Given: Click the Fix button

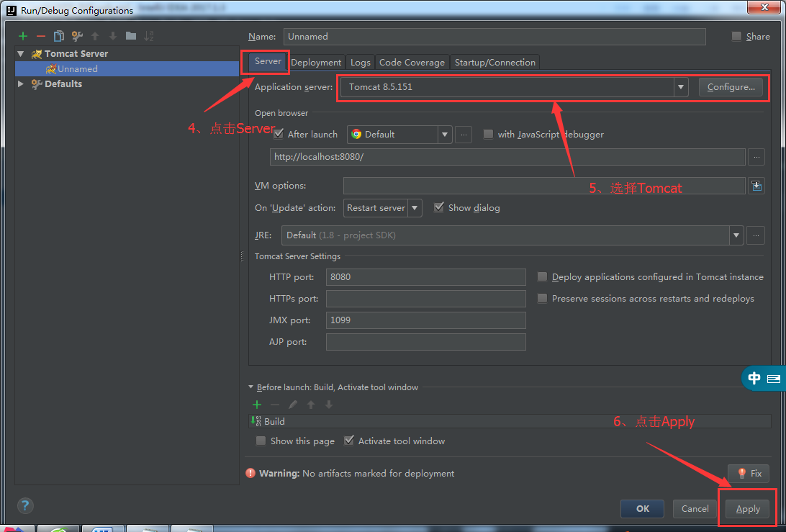Looking at the screenshot, I should tap(749, 474).
